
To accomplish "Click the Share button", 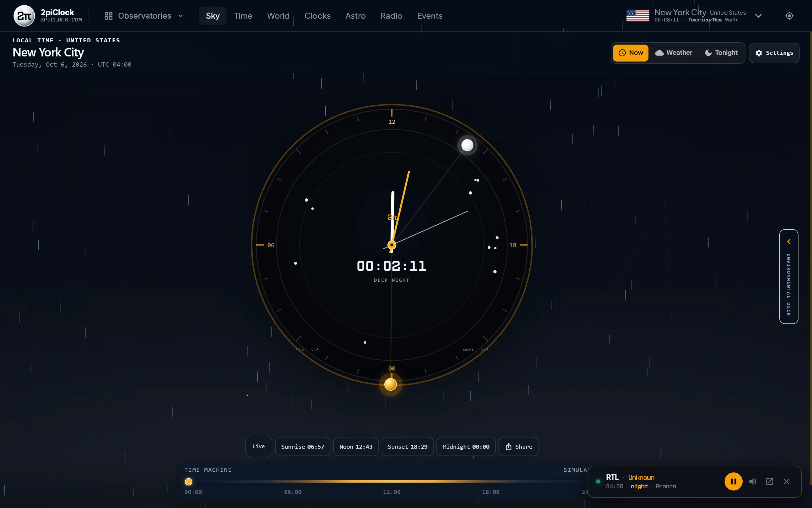I will [518, 446].
